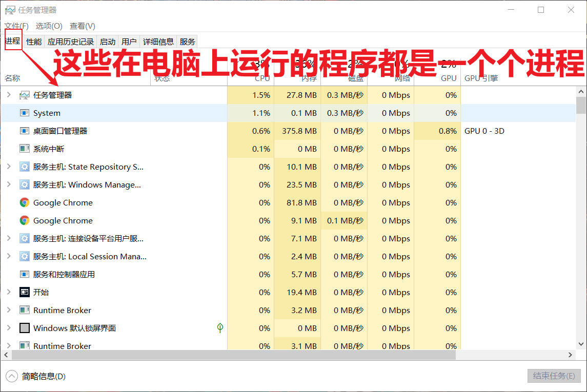The width and height of the screenshot is (587, 392).
Task: Sort by the GPU 引擎 column header
Action: (x=481, y=78)
